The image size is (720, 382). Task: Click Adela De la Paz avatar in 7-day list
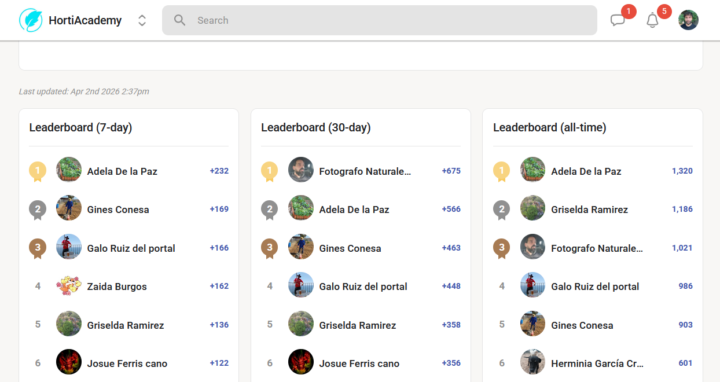[x=69, y=170]
